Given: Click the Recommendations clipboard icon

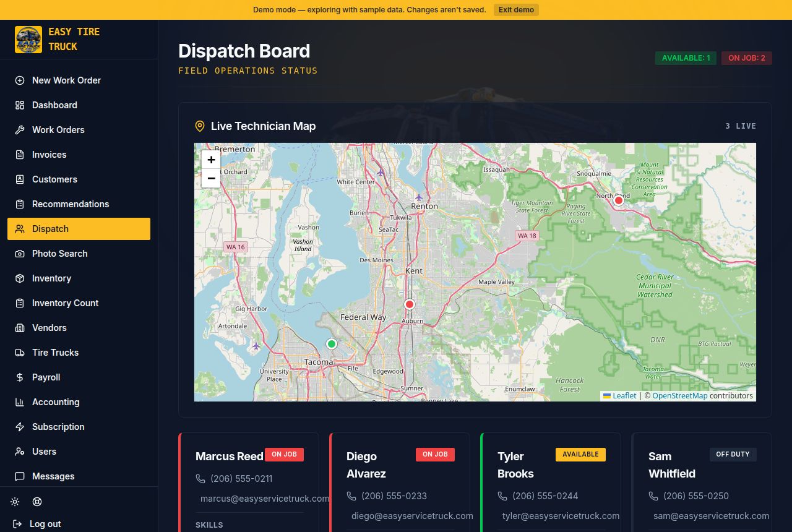Looking at the screenshot, I should click(x=20, y=204).
